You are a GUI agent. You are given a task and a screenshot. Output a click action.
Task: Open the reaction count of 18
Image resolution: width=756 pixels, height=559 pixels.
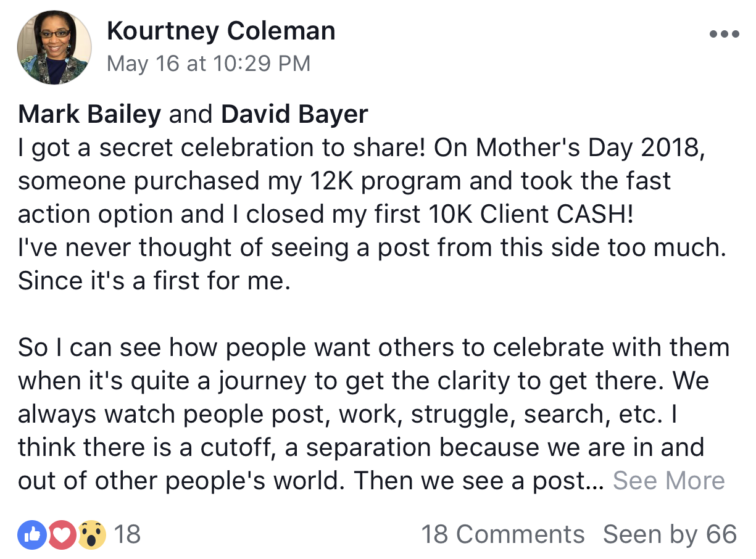click(128, 534)
